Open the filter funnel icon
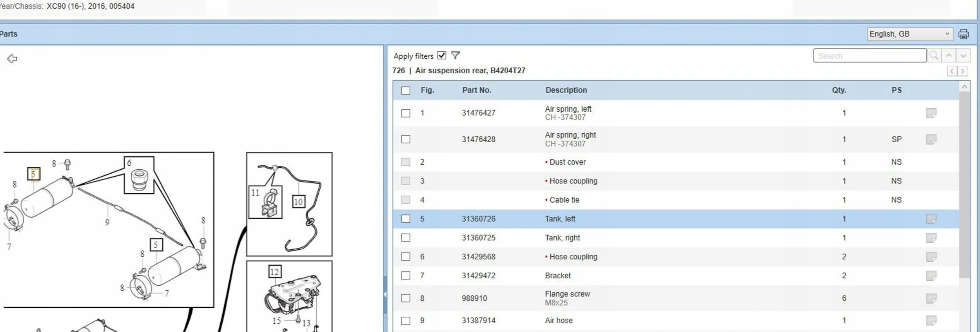This screenshot has width=980, height=332. pyautogui.click(x=455, y=56)
